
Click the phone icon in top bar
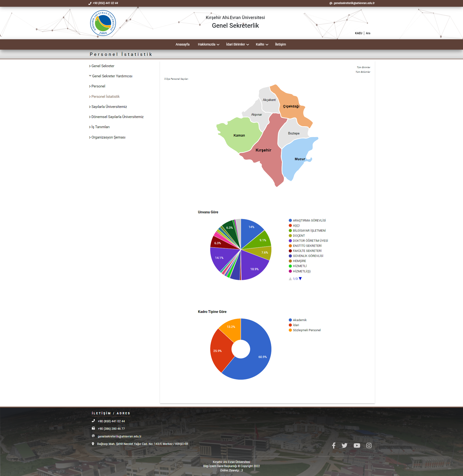[x=90, y=3]
